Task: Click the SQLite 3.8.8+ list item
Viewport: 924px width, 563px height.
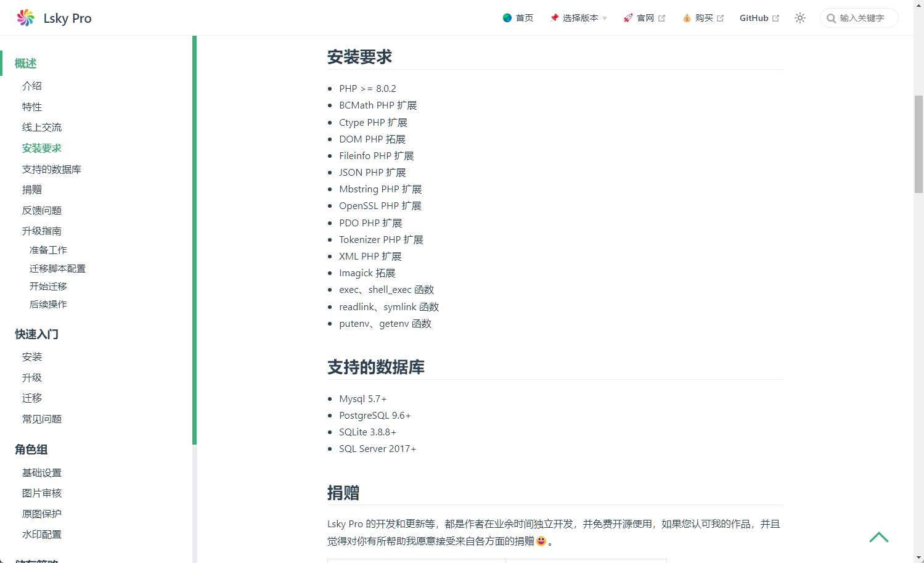Action: pyautogui.click(x=367, y=432)
